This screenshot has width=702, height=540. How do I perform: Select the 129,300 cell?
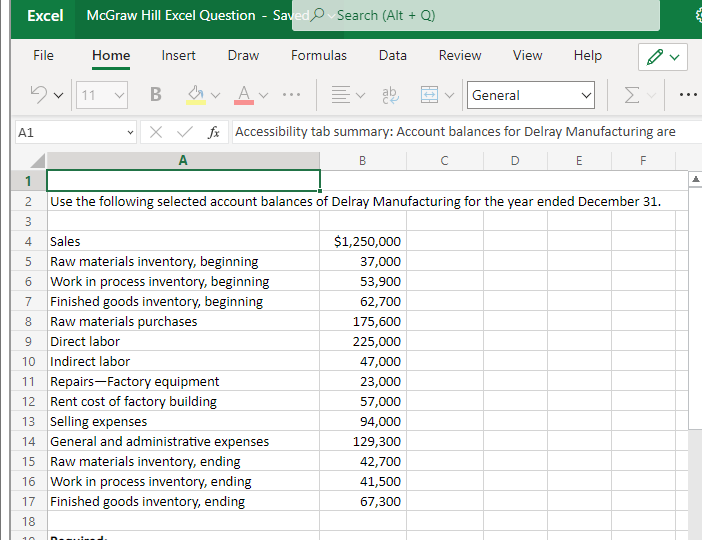[x=363, y=441]
